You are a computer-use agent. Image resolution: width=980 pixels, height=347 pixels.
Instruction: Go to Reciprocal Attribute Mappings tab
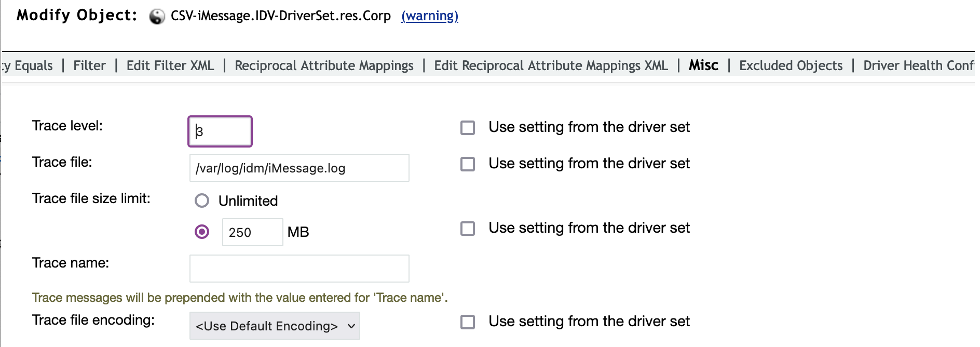pyautogui.click(x=324, y=65)
